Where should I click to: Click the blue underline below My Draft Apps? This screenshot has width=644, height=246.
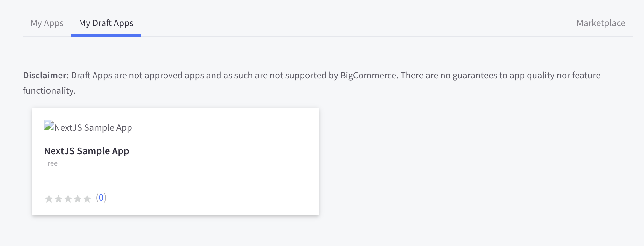point(106,36)
